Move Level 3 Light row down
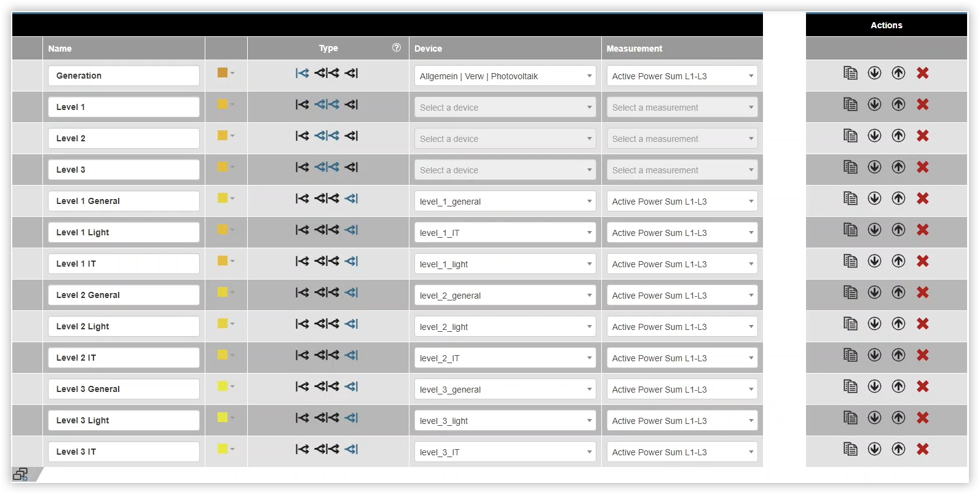980x494 pixels. [x=874, y=418]
